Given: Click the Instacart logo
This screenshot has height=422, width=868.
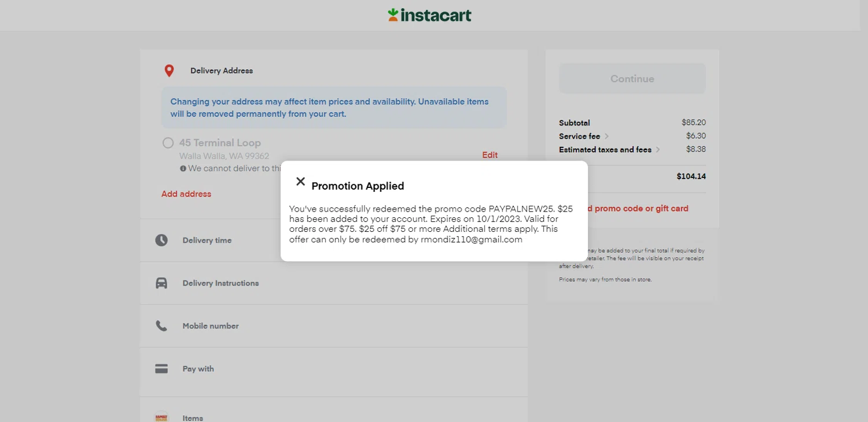Looking at the screenshot, I should pyautogui.click(x=429, y=15).
